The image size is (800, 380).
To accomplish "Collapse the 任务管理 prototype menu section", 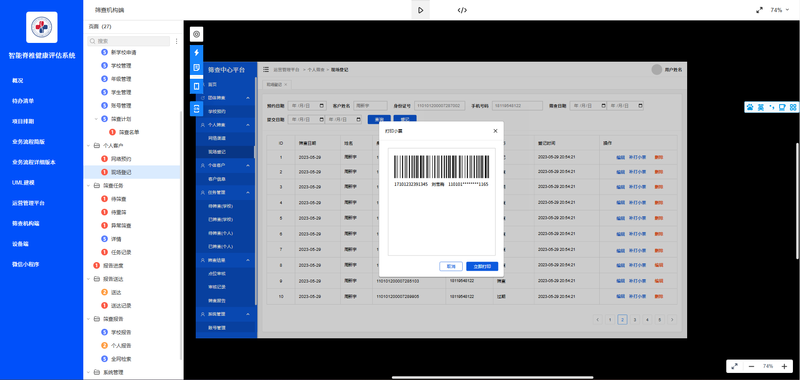I will click(248, 192).
